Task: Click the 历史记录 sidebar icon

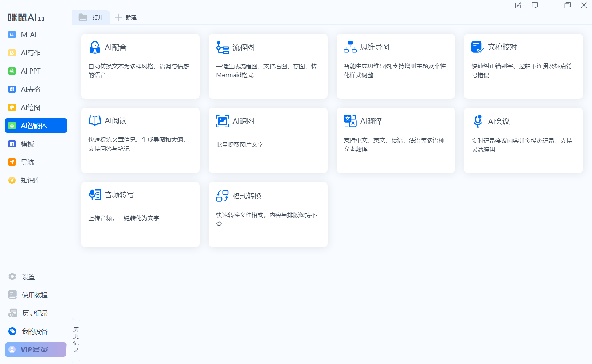Action: coord(12,313)
